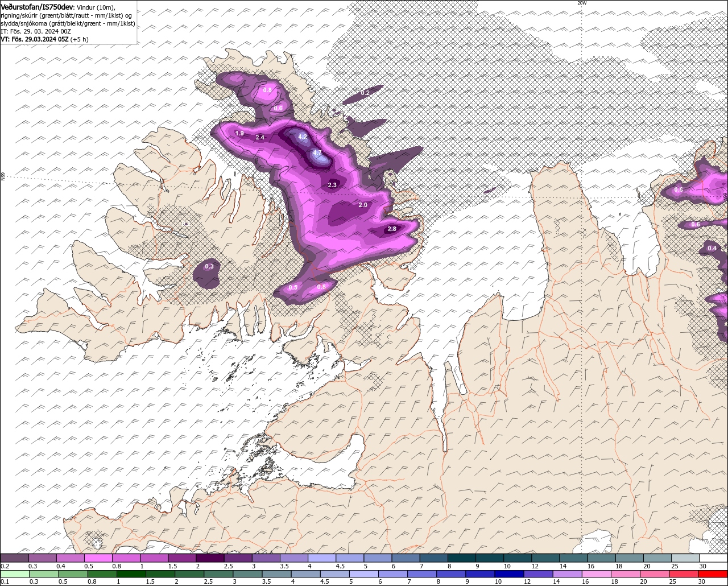Click the navy blue 10 rain legend swatch
This screenshot has height=586, width=728.
[x=510, y=573]
